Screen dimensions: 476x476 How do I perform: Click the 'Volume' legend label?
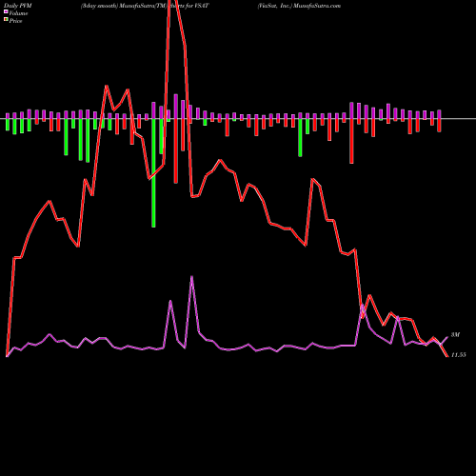tap(18, 13)
